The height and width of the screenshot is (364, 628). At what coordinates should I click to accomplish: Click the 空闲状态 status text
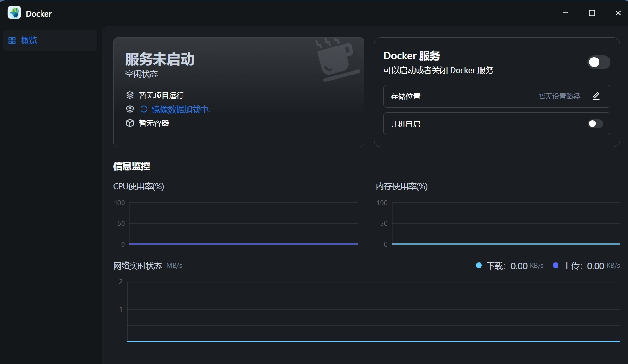tap(141, 74)
